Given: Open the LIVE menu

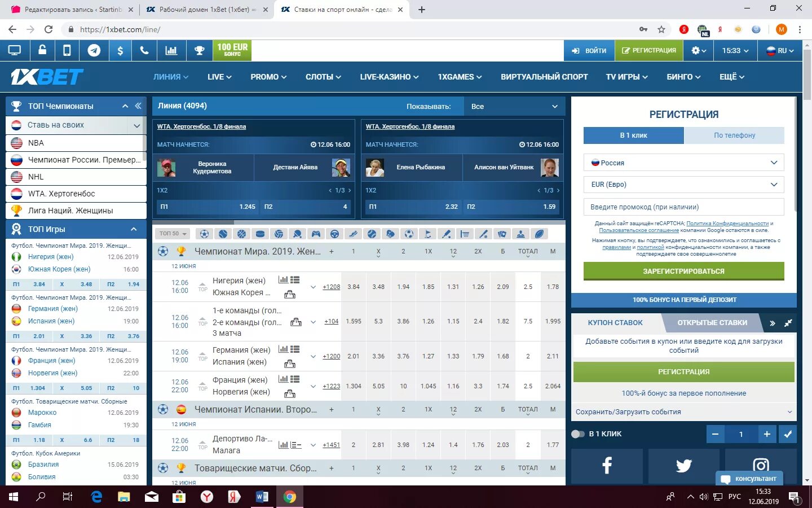Looking at the screenshot, I should pyautogui.click(x=219, y=77).
